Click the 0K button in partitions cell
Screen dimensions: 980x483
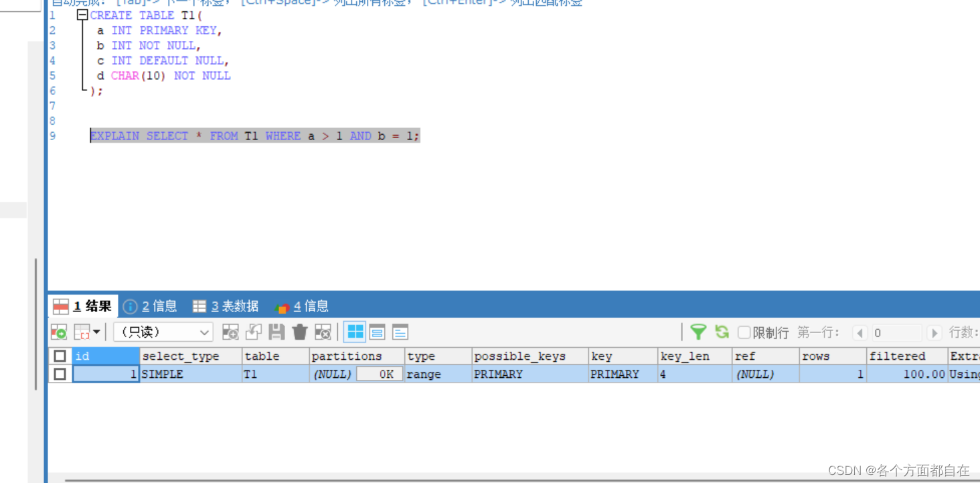[380, 374]
